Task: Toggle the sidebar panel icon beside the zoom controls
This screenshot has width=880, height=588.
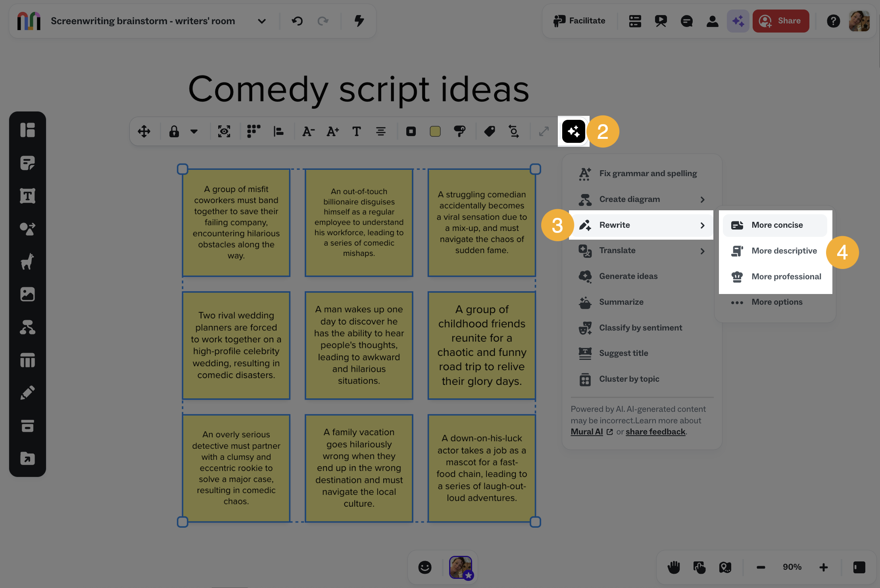Action: click(x=859, y=567)
